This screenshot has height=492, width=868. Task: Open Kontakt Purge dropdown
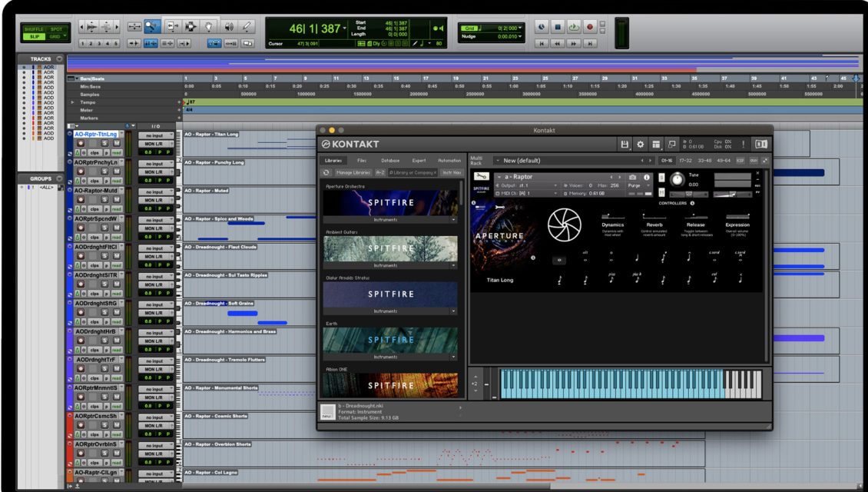click(x=637, y=185)
